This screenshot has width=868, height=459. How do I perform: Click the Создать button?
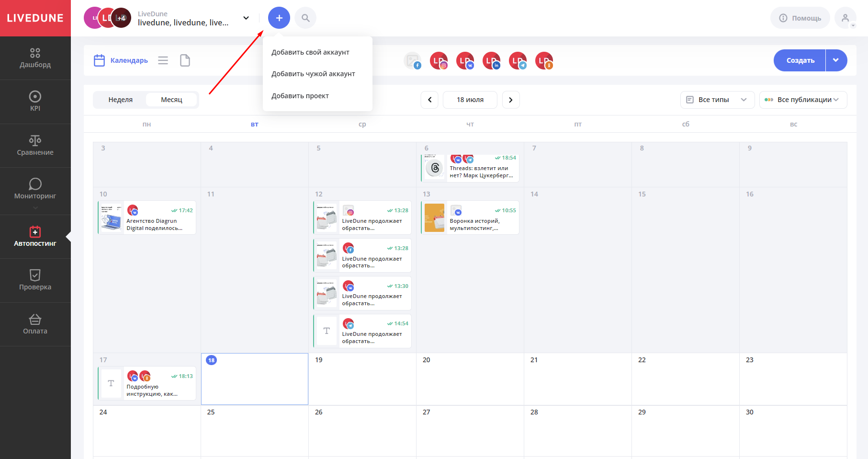(800, 60)
